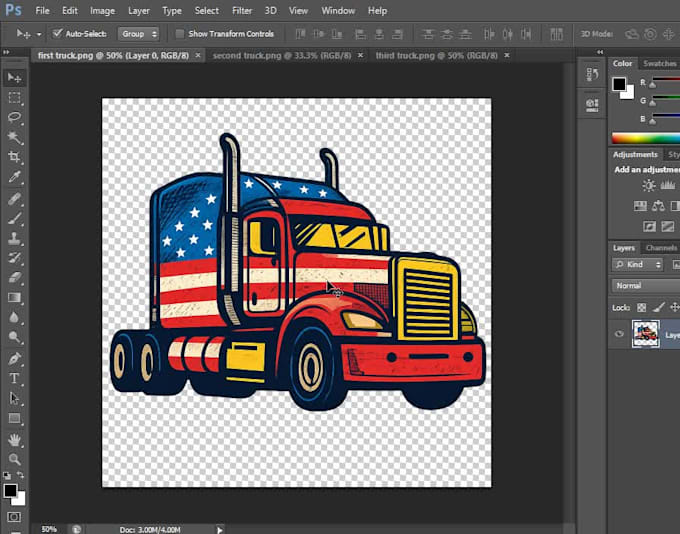Enable Show Transform Controls checkbox
The height and width of the screenshot is (534, 680).
pos(180,34)
